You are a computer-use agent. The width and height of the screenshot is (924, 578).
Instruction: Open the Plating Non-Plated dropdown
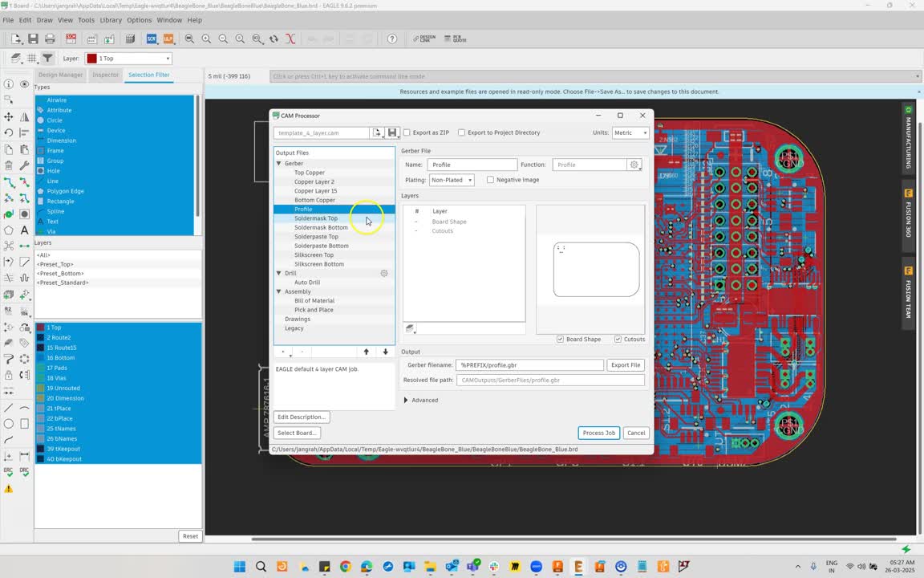[x=452, y=180]
